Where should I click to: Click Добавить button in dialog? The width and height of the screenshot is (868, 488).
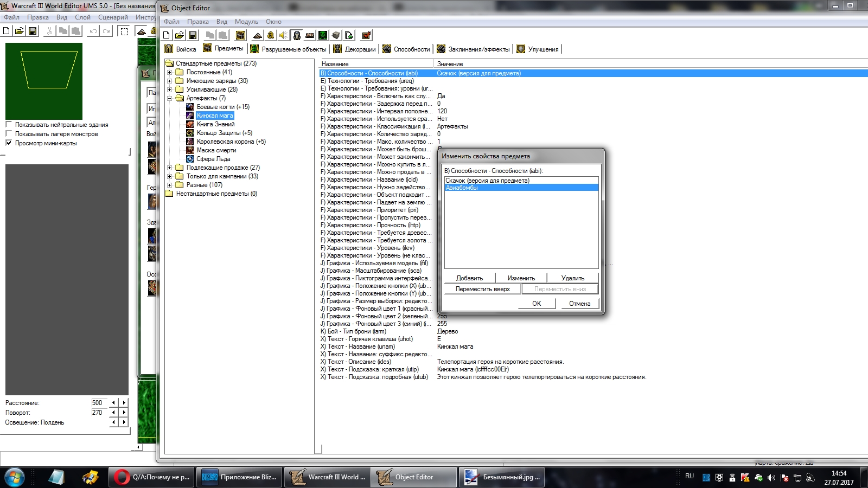click(x=469, y=278)
